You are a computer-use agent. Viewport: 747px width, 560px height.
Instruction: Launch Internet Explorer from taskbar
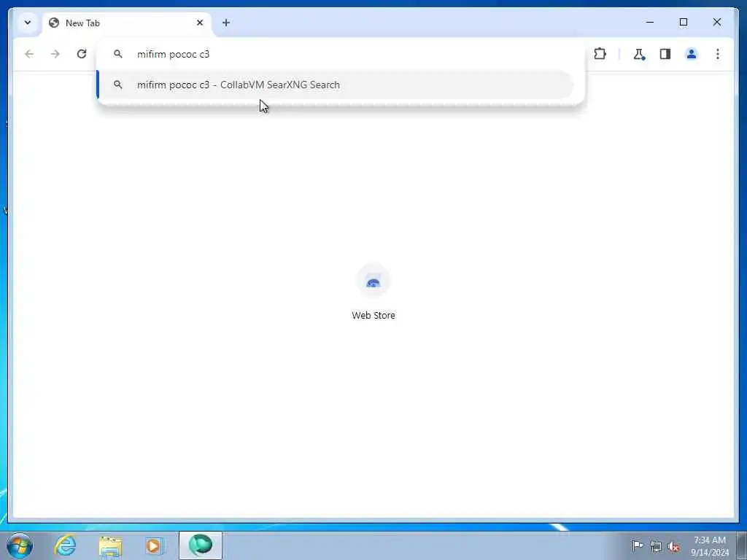[x=65, y=545]
